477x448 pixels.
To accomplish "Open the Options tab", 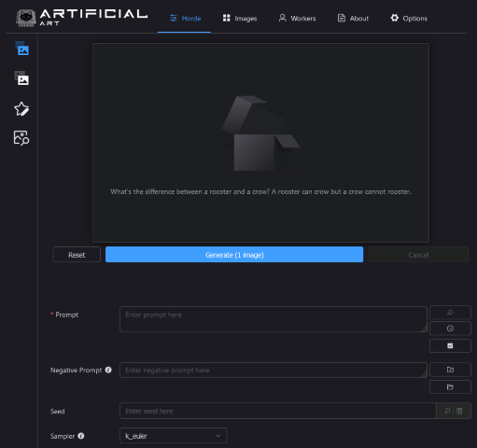I will (x=409, y=19).
